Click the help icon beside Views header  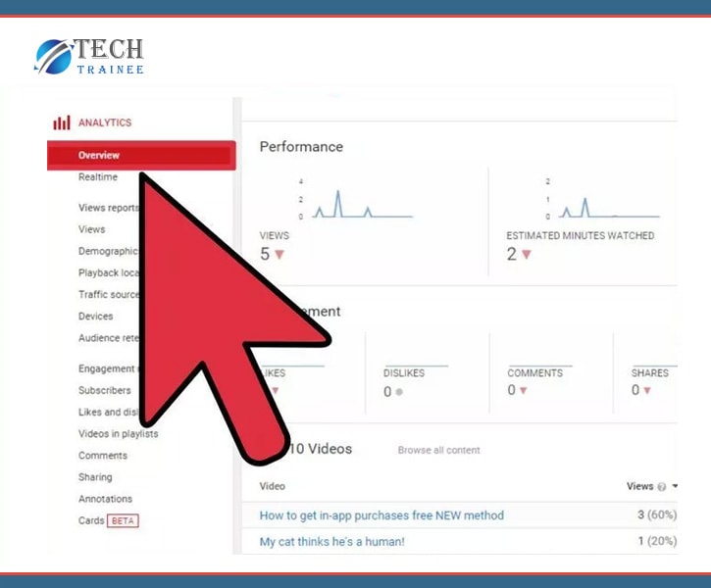(x=662, y=487)
